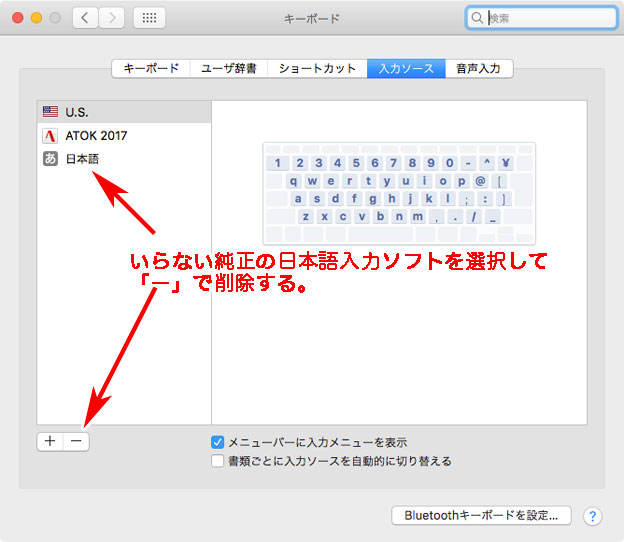Click the Bluetoothキーボードを設定 button
This screenshot has width=624, height=542.
point(482,516)
